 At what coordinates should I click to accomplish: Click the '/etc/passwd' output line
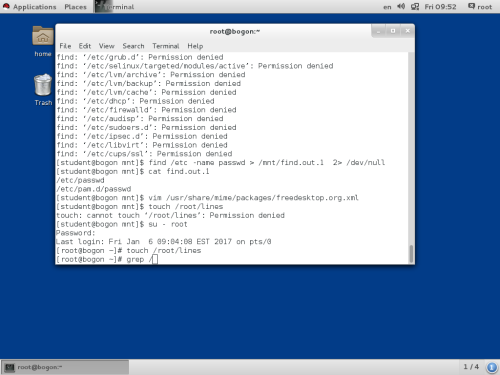pyautogui.click(x=80, y=180)
